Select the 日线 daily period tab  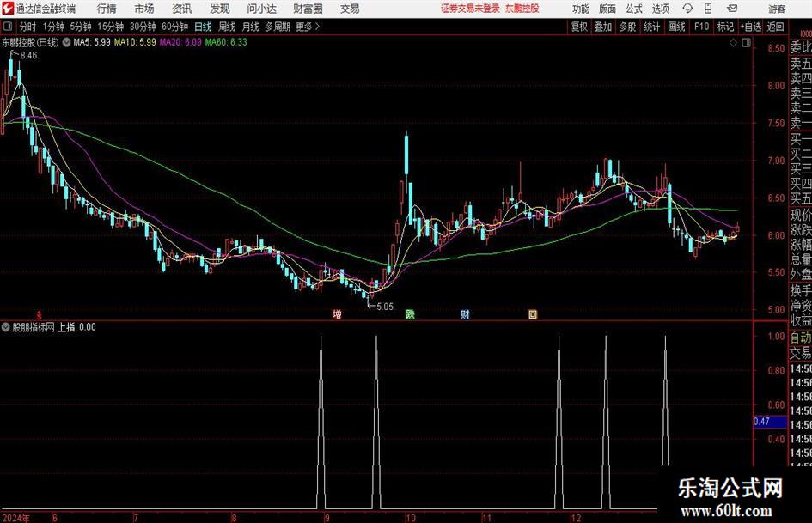point(203,27)
